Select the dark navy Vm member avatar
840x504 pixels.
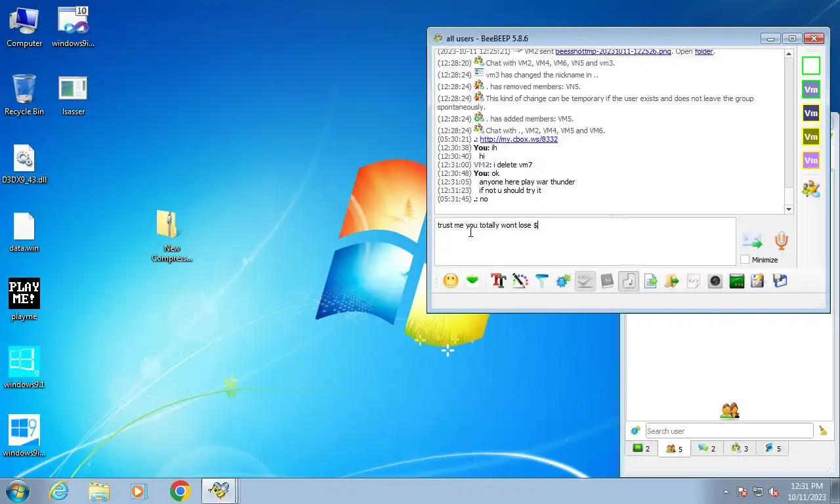[x=811, y=114]
